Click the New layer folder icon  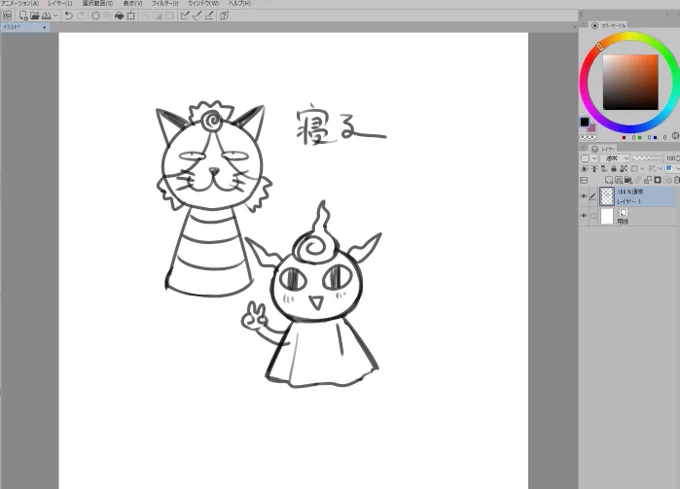[x=628, y=180]
